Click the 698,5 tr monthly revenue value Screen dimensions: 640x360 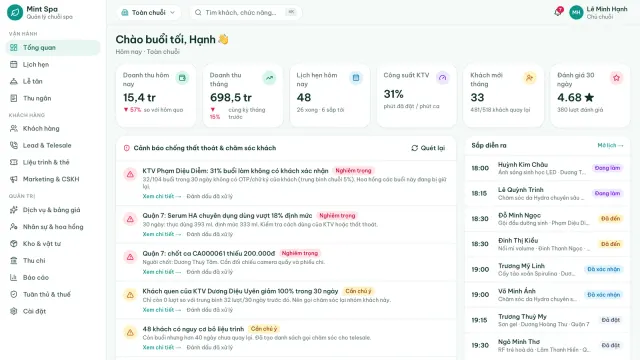click(x=231, y=98)
